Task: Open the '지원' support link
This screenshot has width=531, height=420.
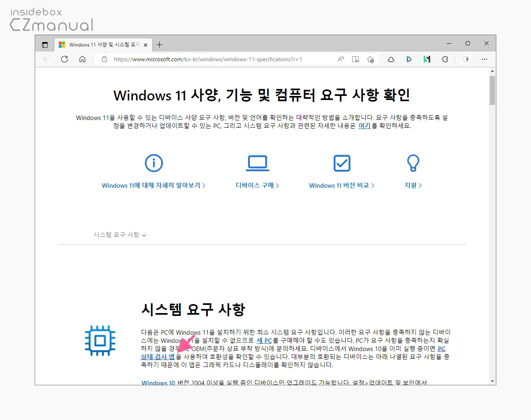Action: tap(413, 185)
